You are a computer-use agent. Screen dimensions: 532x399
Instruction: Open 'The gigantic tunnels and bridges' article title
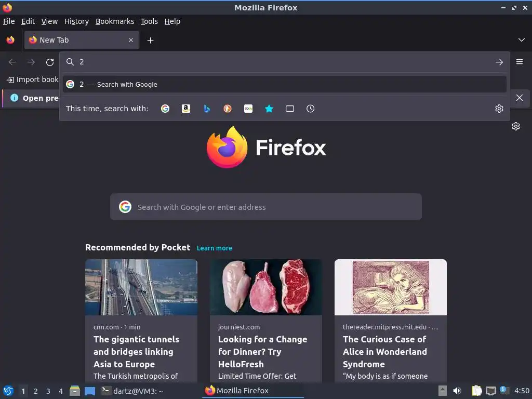(136, 352)
